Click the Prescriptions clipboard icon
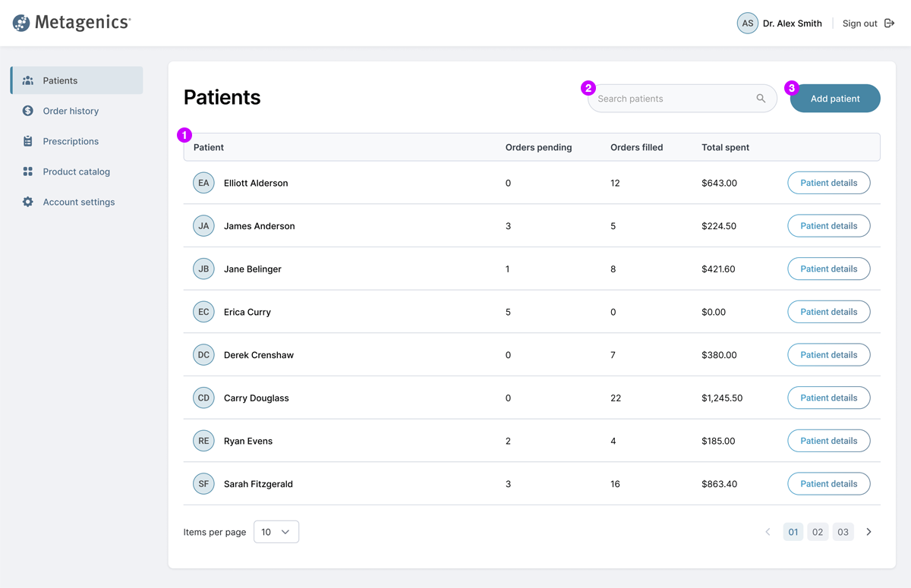The height and width of the screenshot is (588, 911). 28,141
